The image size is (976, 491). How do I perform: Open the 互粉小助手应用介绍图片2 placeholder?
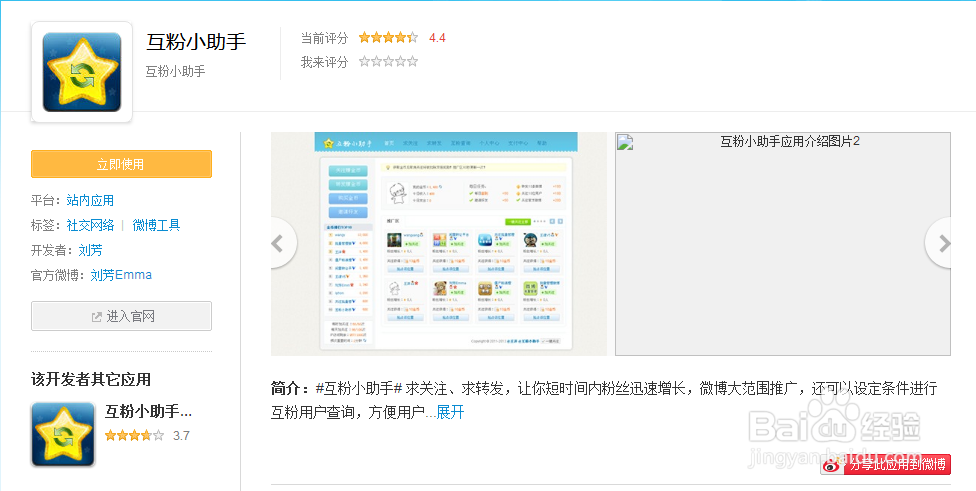coord(782,243)
